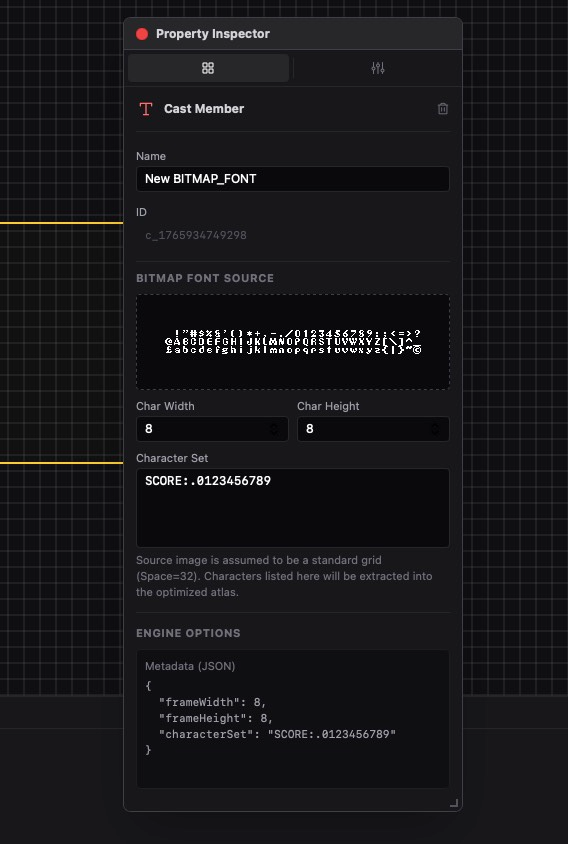
Task: Switch to the sliders settings tab
Action: [377, 68]
